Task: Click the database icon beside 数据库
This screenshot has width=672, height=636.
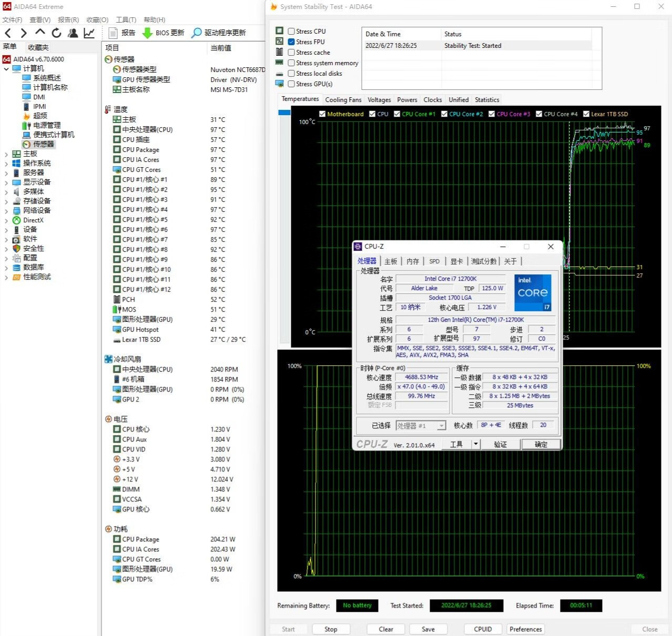Action: point(16,267)
